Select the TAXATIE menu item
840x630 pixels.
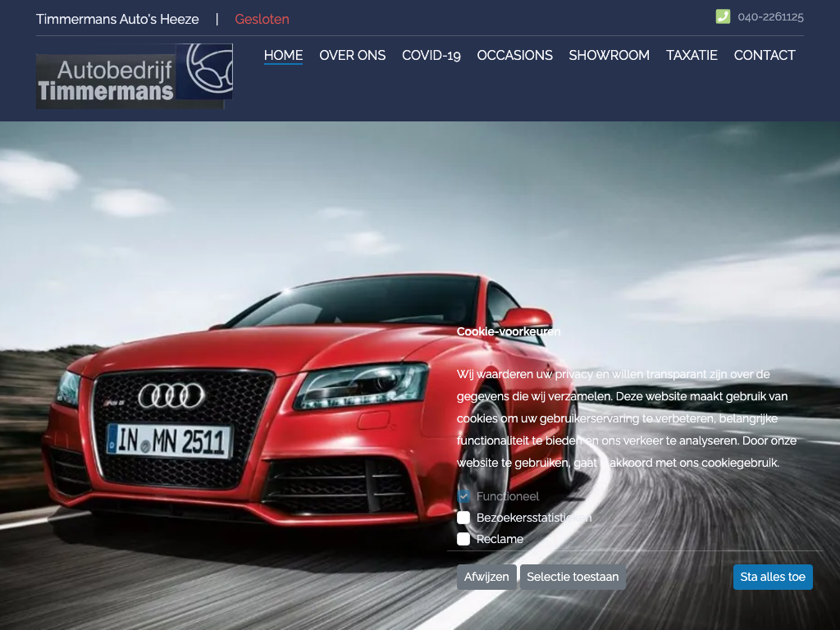(692, 55)
